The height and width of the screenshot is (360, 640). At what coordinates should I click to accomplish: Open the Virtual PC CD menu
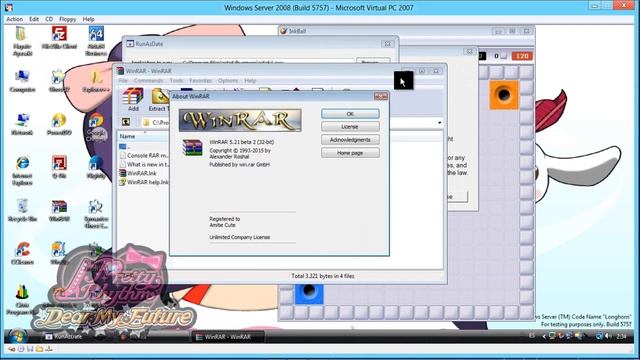[x=49, y=19]
